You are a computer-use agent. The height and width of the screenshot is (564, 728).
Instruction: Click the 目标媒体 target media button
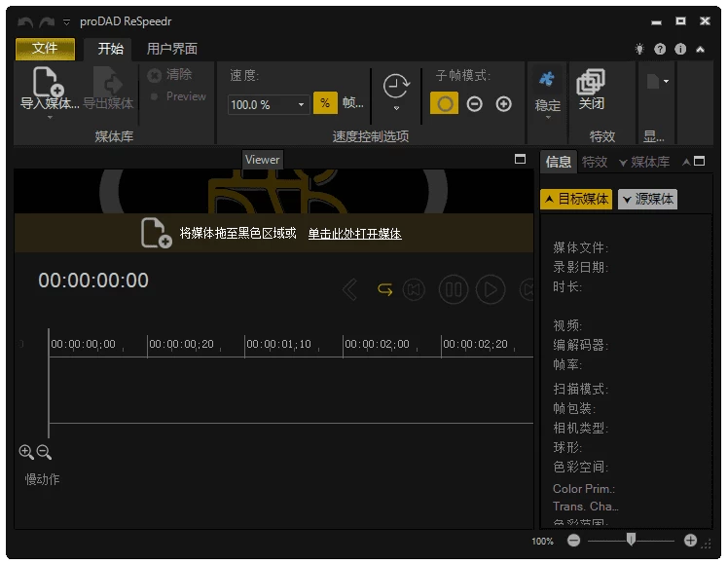576,199
